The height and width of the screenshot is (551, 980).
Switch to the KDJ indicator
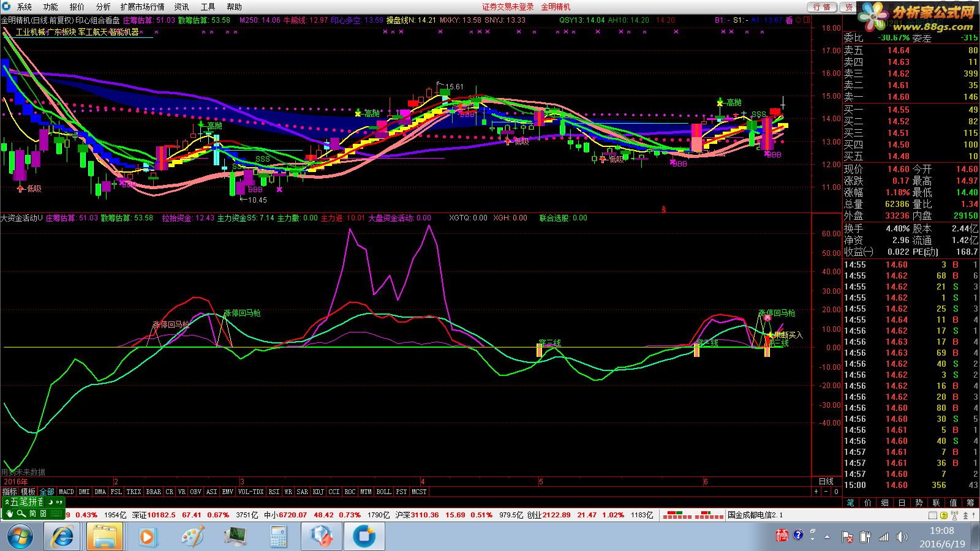[x=318, y=492]
